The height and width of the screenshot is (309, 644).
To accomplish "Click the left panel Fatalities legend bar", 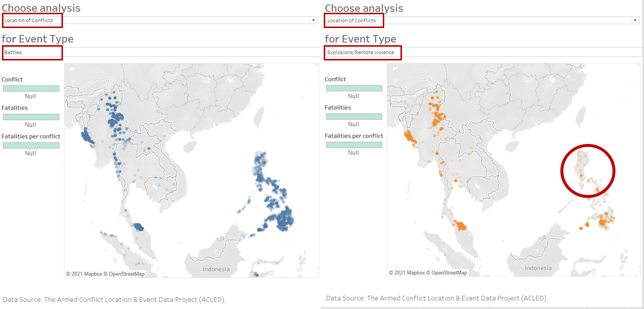I will [31, 117].
